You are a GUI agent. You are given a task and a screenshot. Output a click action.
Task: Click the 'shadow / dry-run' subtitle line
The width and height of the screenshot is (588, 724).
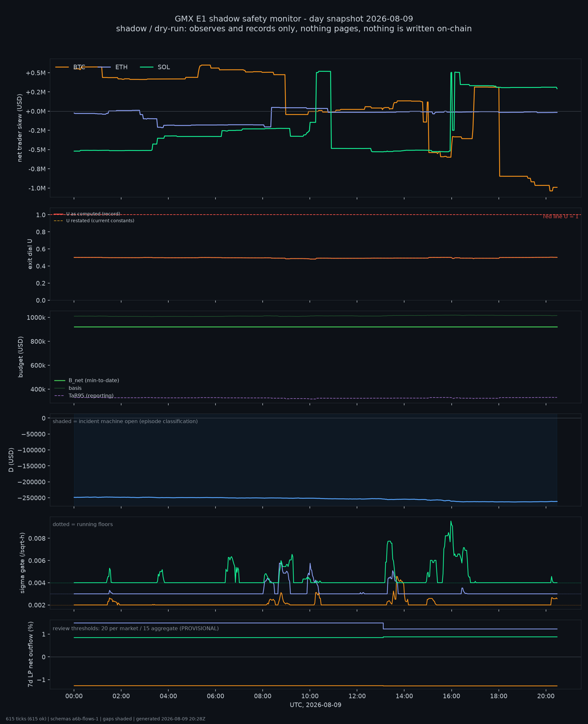pyautogui.click(x=294, y=28)
